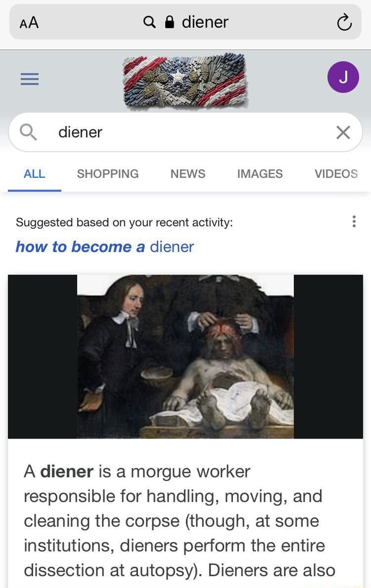Tap the AA reader text size button
The height and width of the screenshot is (588, 371).
(29, 23)
